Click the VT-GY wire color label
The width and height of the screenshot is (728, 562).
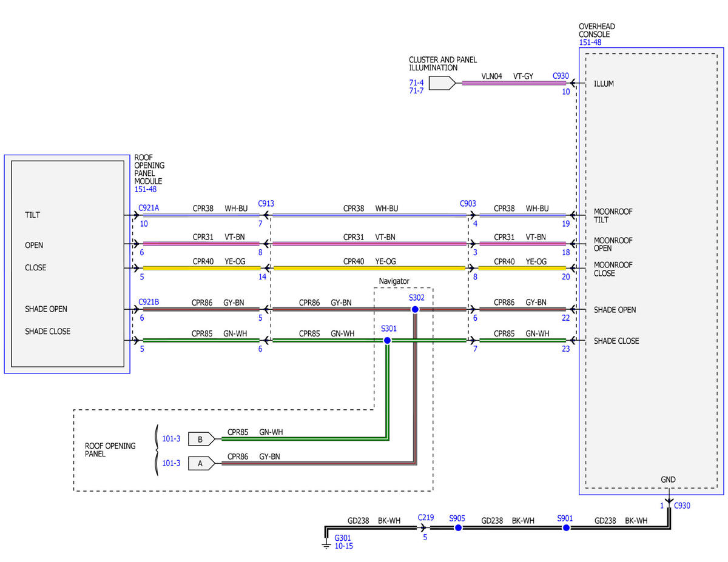click(524, 76)
